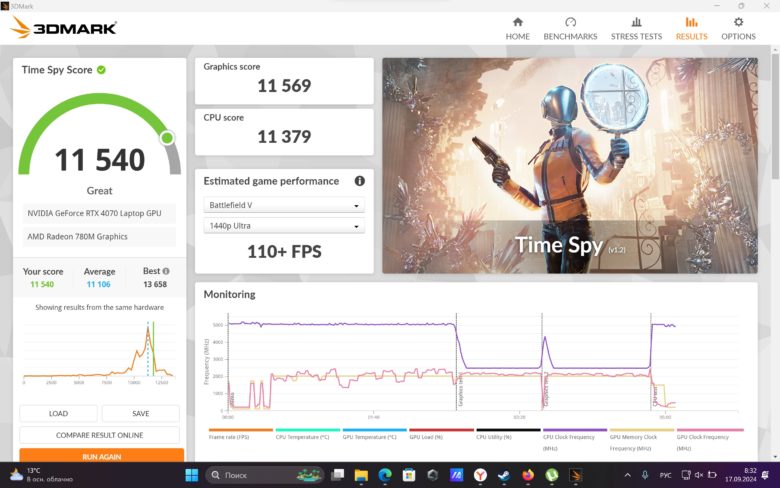The width and height of the screenshot is (780, 488).
Task: Open the HOME section
Action: pos(517,28)
